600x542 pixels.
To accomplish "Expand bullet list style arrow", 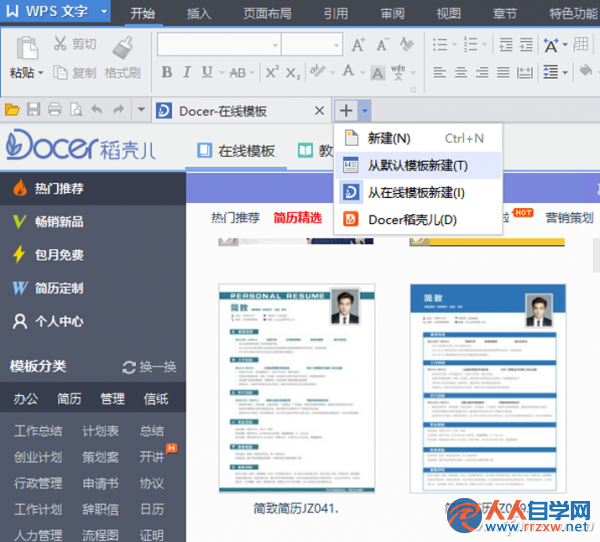I will point(454,45).
